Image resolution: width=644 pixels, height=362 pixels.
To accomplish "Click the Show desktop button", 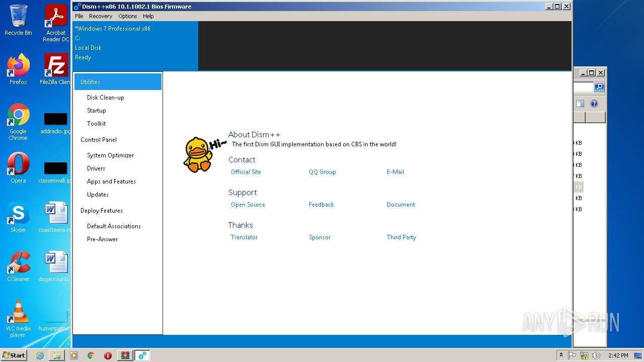I will tap(638, 355).
